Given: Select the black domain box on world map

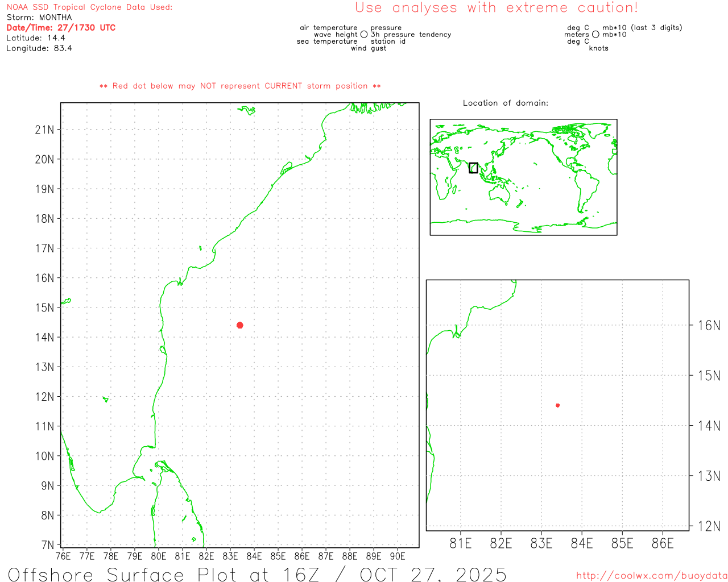Looking at the screenshot, I should (473, 168).
